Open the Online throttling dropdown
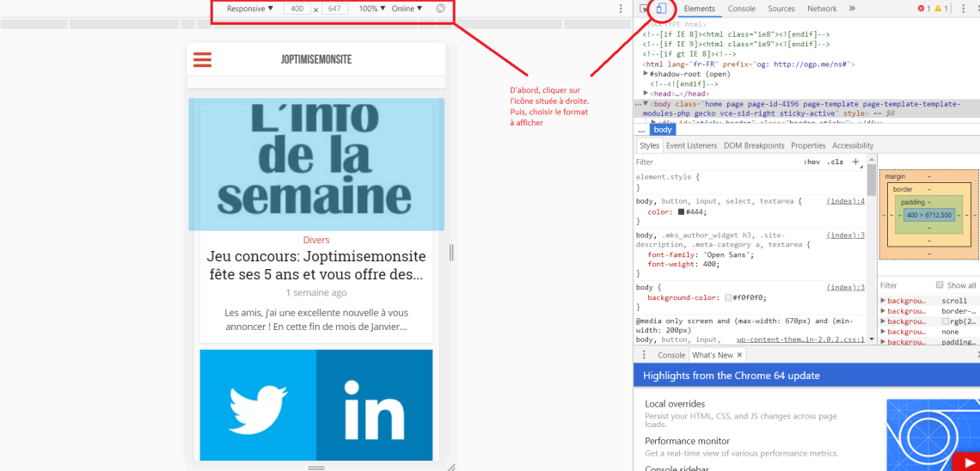Screen dimensions: 980x471 [x=407, y=9]
